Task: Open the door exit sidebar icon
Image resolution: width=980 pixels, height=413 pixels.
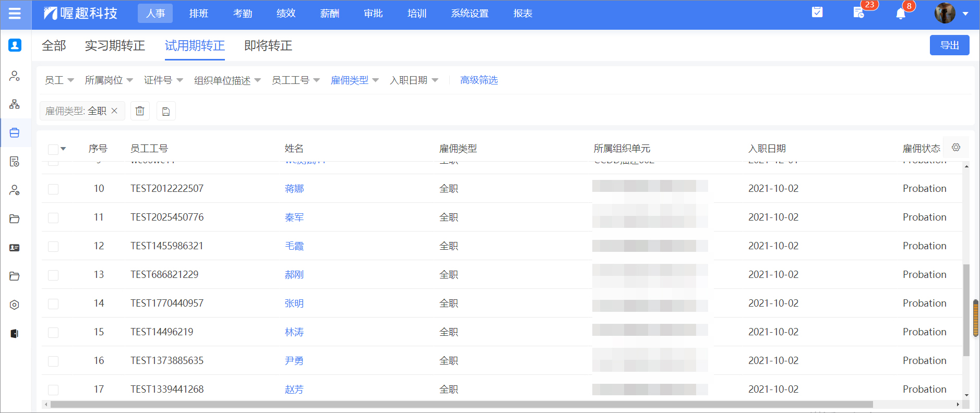Action: point(15,334)
